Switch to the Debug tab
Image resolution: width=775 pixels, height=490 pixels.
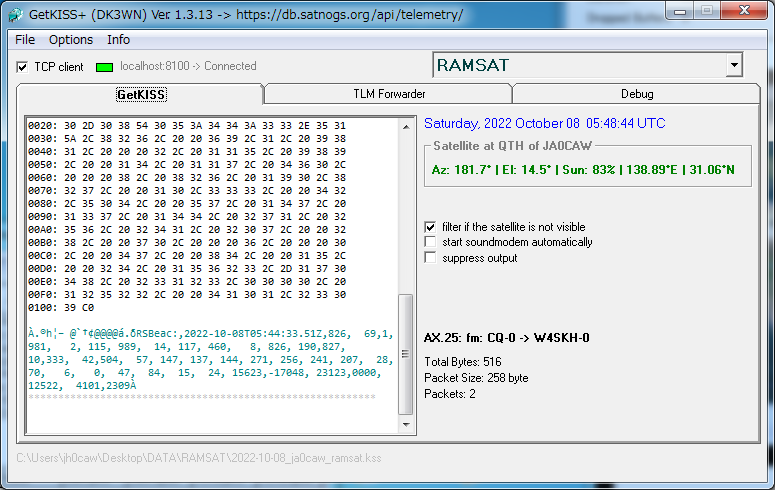pyautogui.click(x=637, y=94)
